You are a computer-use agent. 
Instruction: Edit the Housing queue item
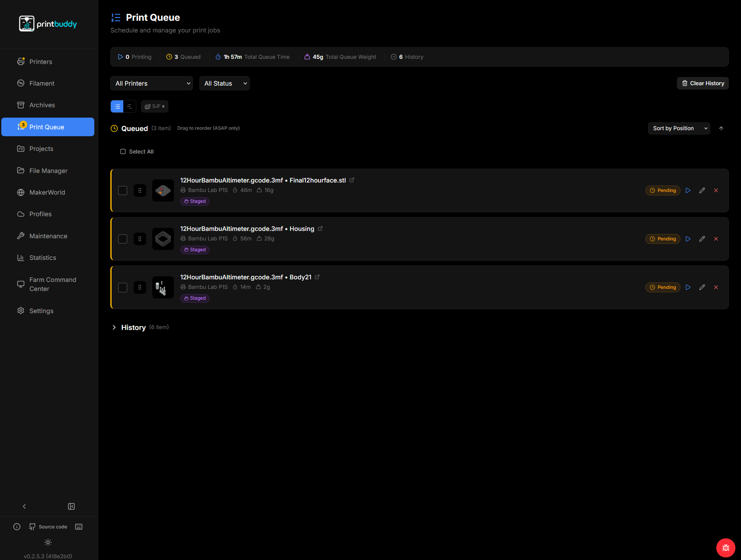702,239
